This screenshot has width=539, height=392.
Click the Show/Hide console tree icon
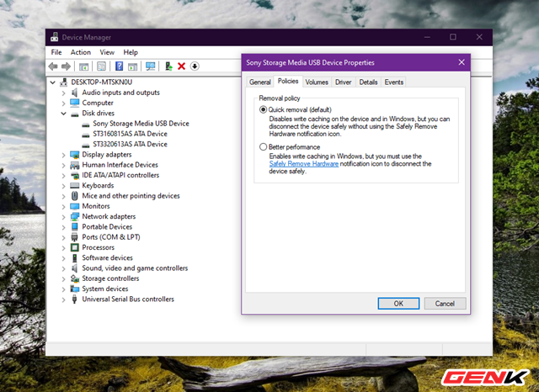pyautogui.click(x=84, y=66)
